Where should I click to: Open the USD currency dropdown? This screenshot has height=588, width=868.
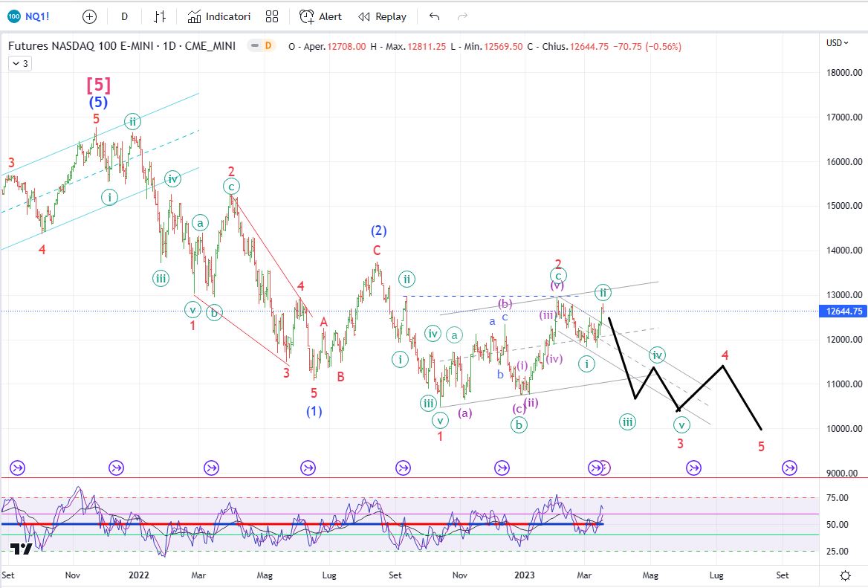coord(837,42)
